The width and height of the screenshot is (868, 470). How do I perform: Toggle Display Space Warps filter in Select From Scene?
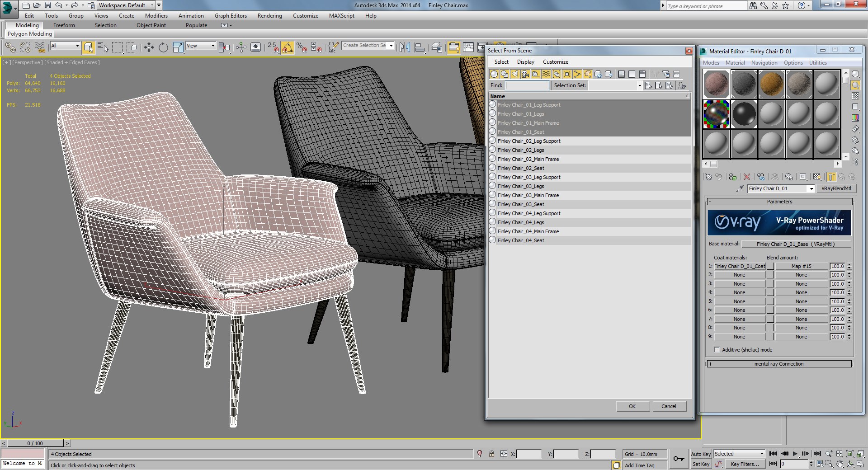coord(546,74)
